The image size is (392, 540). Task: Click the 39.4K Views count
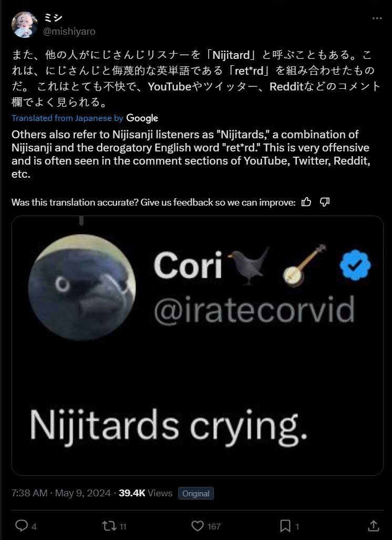(146, 493)
